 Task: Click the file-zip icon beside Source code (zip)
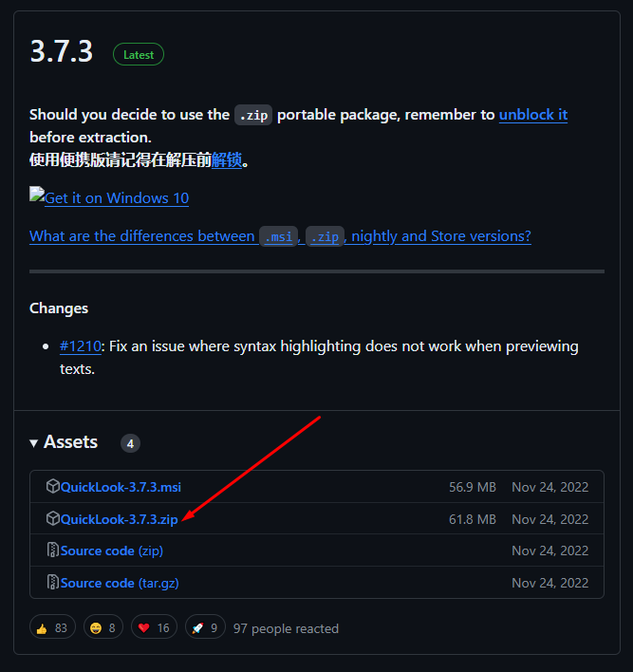coord(53,551)
